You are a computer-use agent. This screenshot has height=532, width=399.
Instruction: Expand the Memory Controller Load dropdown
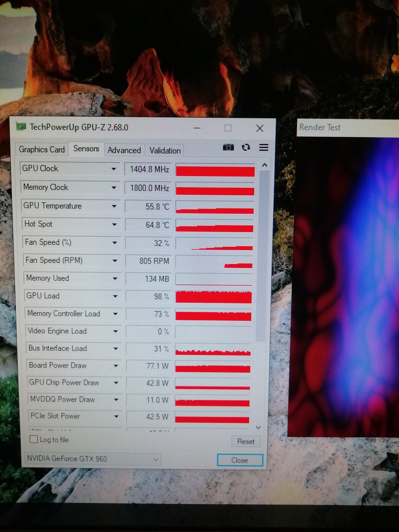[115, 314]
